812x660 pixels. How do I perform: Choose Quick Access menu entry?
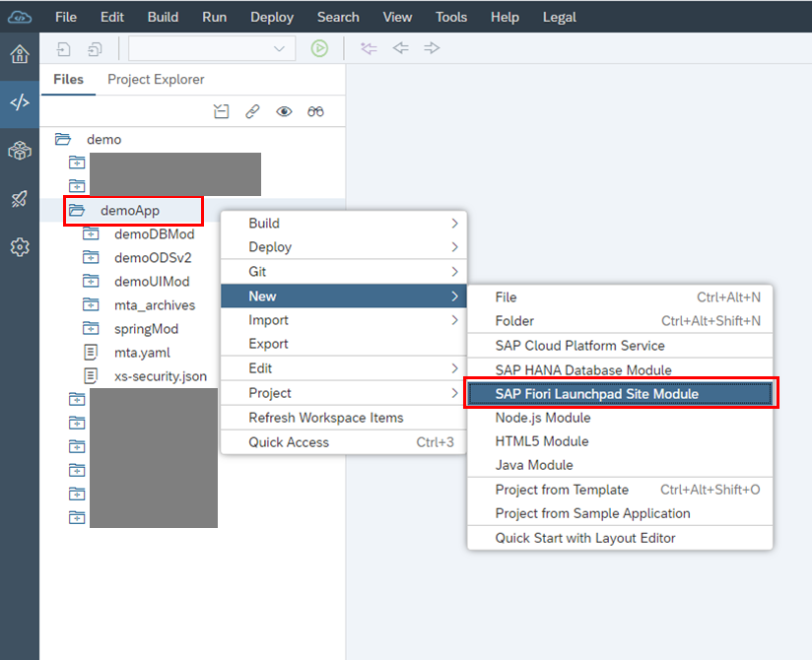click(x=344, y=442)
